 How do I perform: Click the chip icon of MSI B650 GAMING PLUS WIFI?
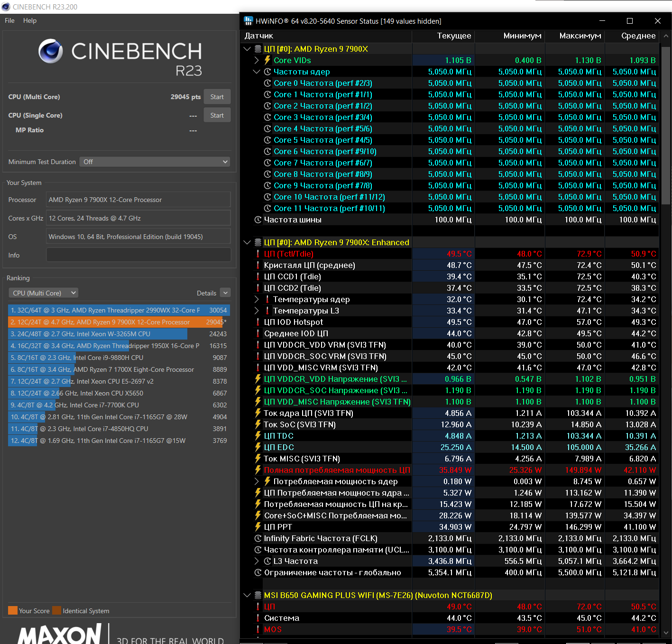258,595
